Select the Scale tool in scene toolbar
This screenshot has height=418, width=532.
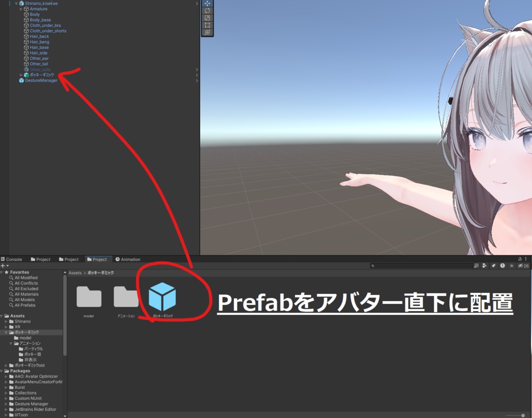click(x=207, y=18)
